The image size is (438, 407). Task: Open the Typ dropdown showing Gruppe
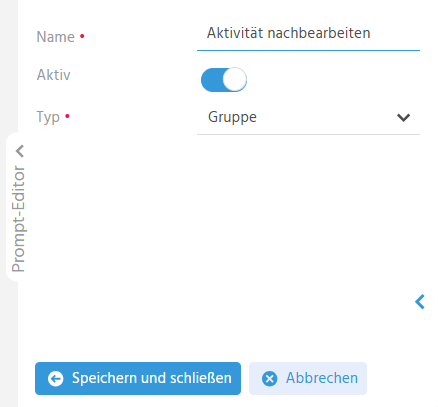click(x=308, y=117)
